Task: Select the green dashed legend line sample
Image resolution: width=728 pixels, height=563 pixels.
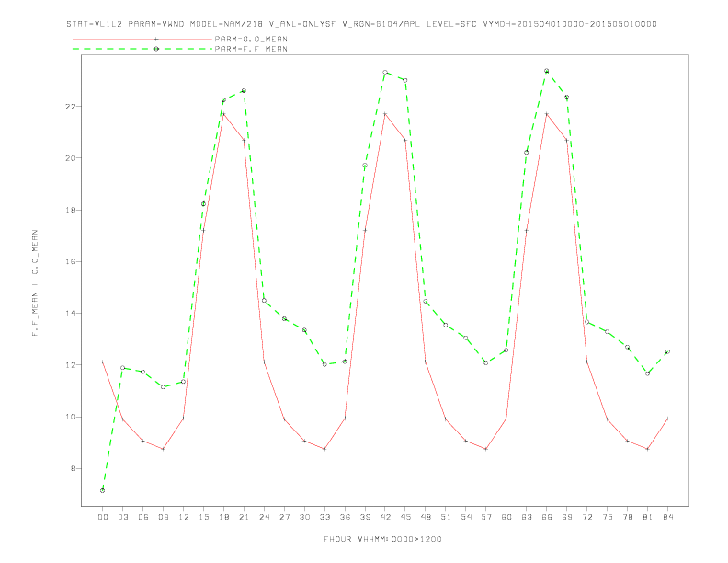Action: 142,49
